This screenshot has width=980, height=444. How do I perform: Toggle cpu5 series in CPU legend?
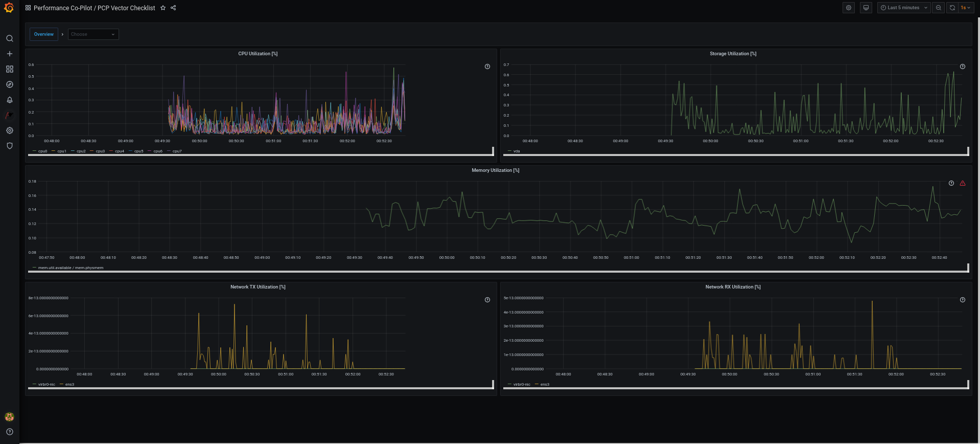(x=138, y=151)
